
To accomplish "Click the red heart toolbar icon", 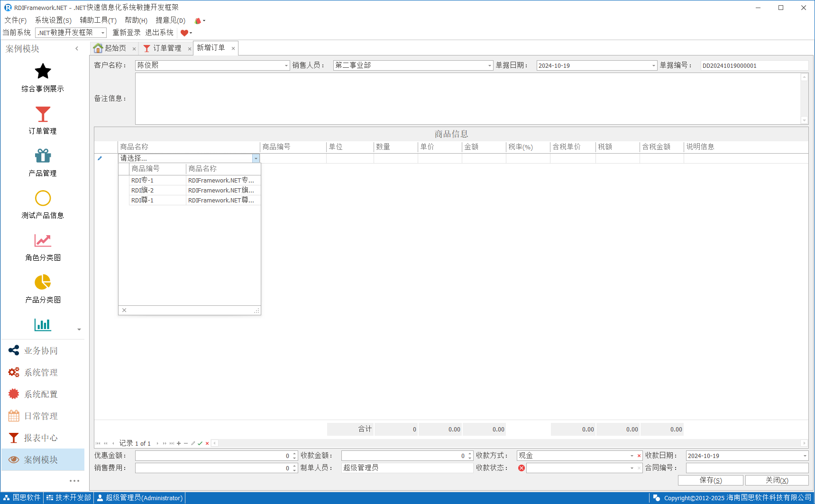I will pyautogui.click(x=184, y=33).
